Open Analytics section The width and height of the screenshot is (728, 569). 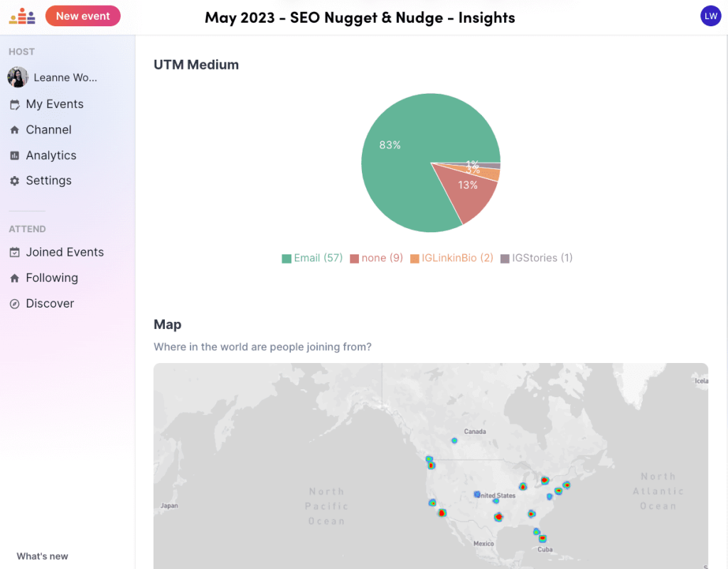point(51,156)
